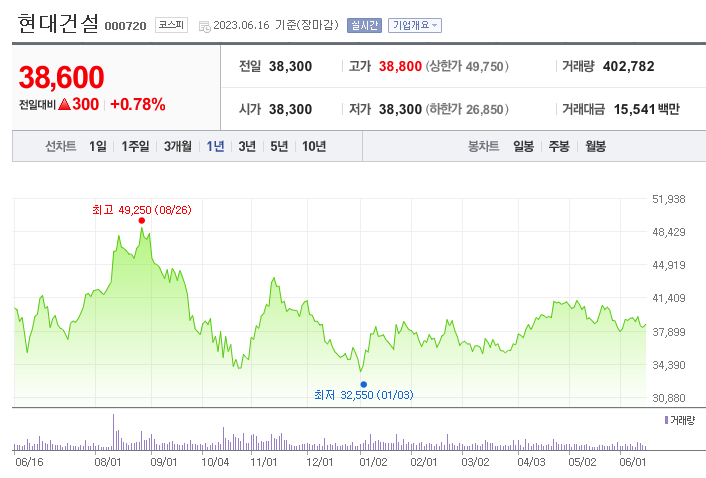Switch to 일봉 candlestick chart
The image size is (706, 478).
coord(523,146)
